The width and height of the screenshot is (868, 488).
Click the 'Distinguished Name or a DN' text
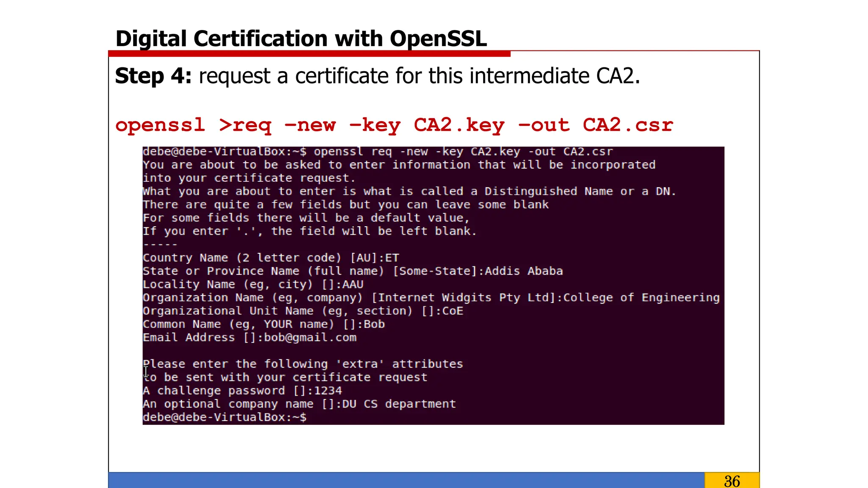[580, 191]
